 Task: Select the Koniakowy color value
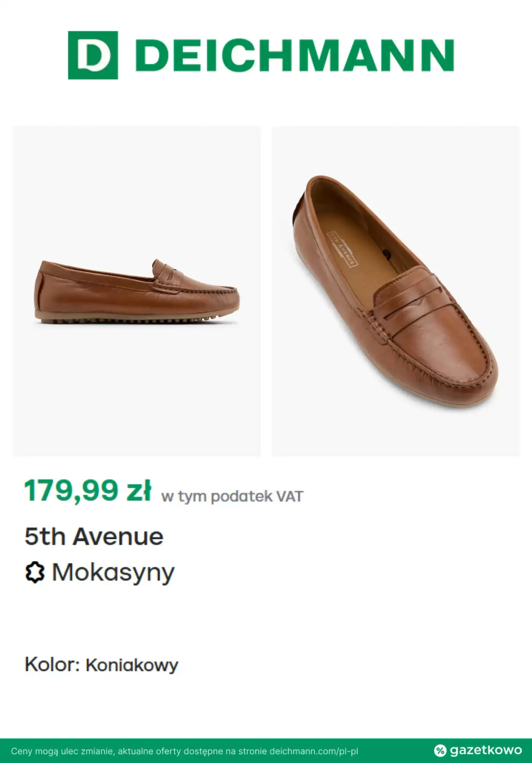point(132,665)
